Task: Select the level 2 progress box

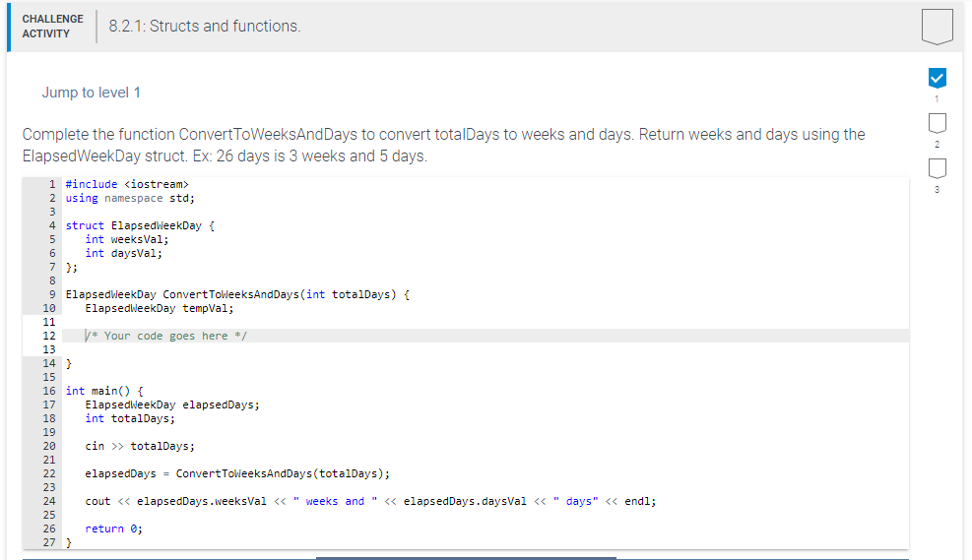Action: tap(937, 123)
